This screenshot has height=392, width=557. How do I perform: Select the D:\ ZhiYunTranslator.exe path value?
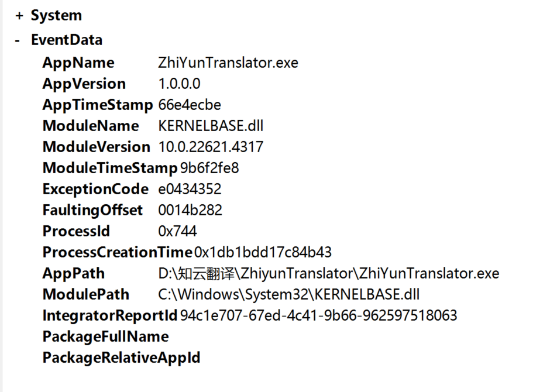pyautogui.click(x=329, y=273)
